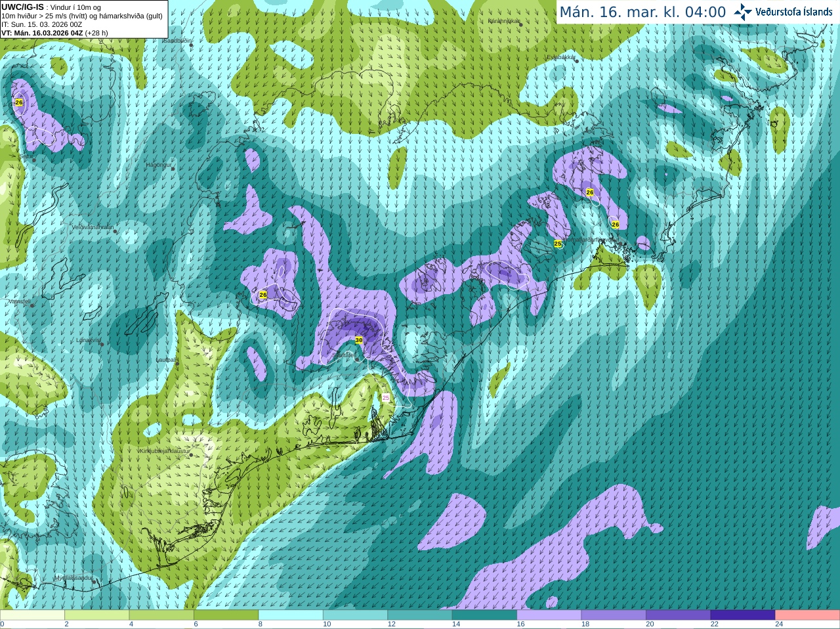Screen dimensions: 840x629
Task: Click the 26 gust marker above Setur
Action: pos(18,102)
